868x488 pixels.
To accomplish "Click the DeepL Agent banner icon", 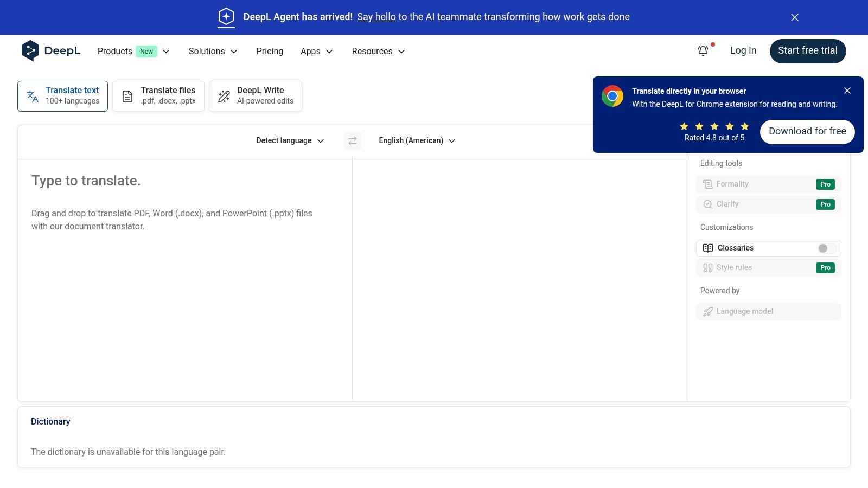I will (x=226, y=17).
